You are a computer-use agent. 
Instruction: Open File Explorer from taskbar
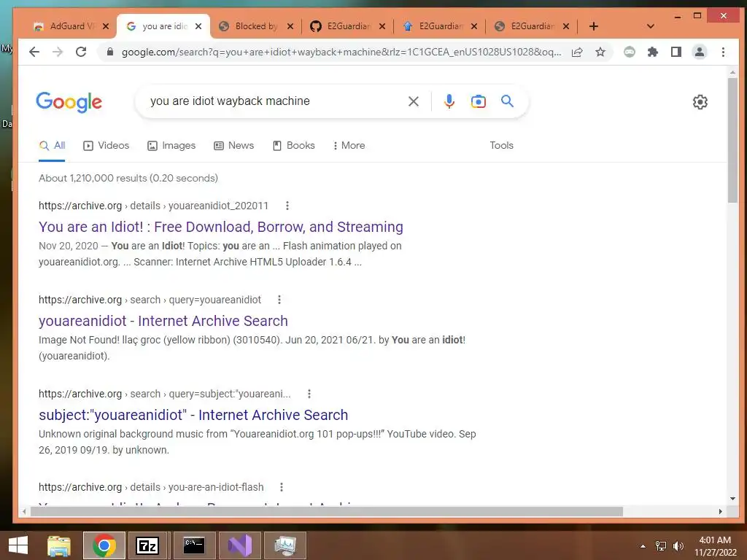coord(59,545)
